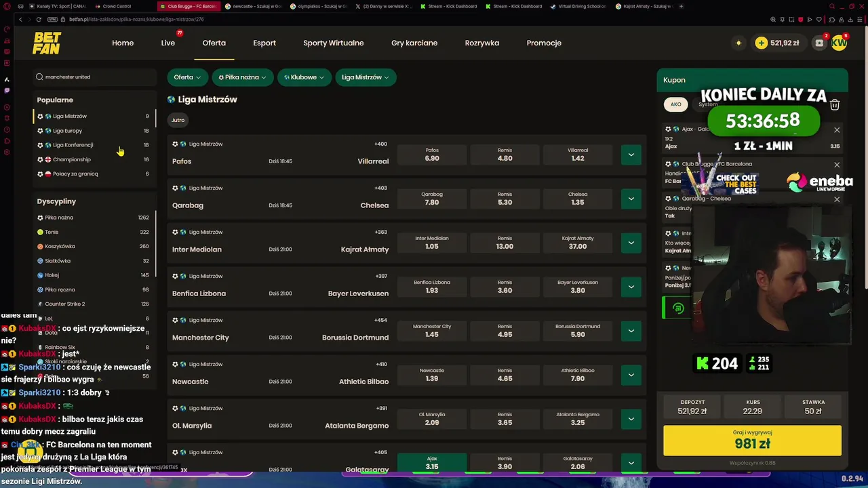Image resolution: width=868 pixels, height=488 pixels.
Task: Click the Championship England flag icon
Action: point(47,159)
